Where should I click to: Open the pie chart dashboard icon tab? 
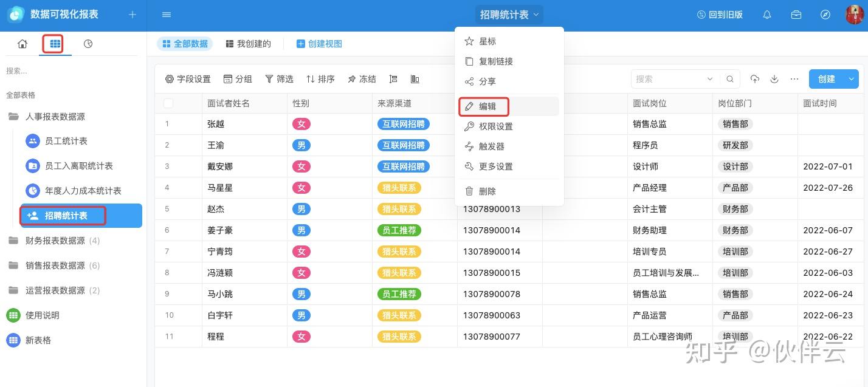(x=88, y=44)
